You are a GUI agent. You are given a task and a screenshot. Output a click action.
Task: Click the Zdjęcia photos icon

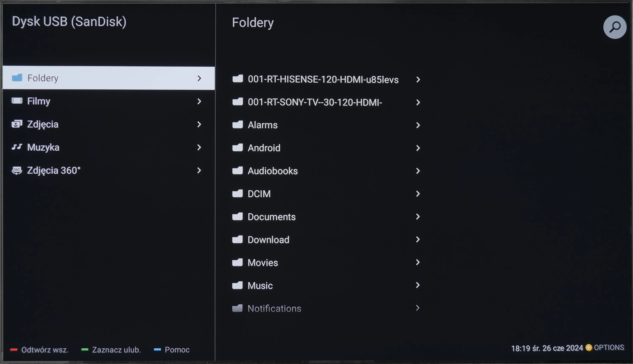point(17,124)
